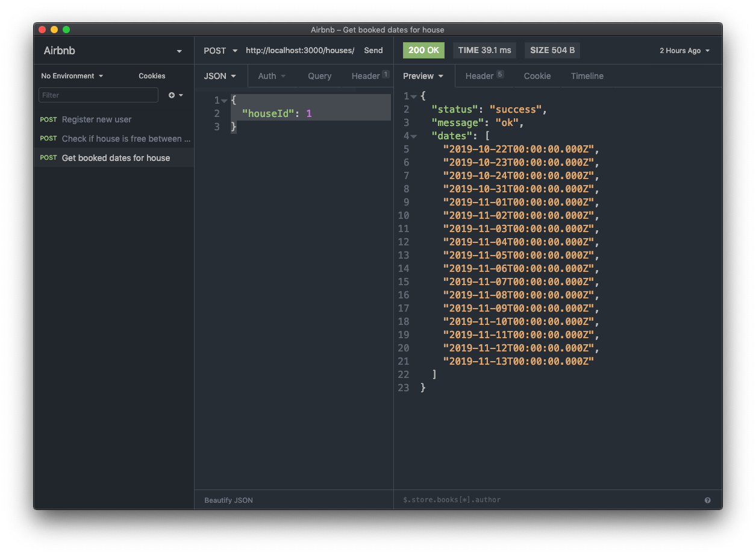Open the request Auth tab

point(272,76)
